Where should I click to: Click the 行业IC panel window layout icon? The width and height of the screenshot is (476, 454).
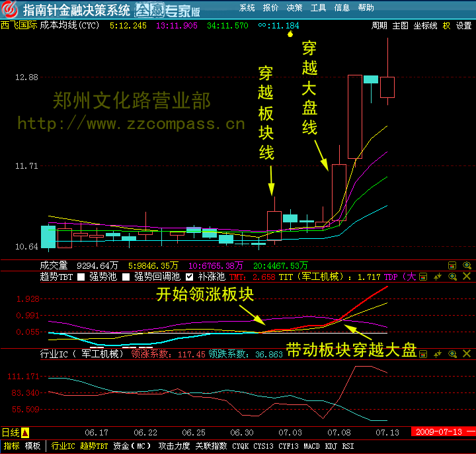point(423,354)
